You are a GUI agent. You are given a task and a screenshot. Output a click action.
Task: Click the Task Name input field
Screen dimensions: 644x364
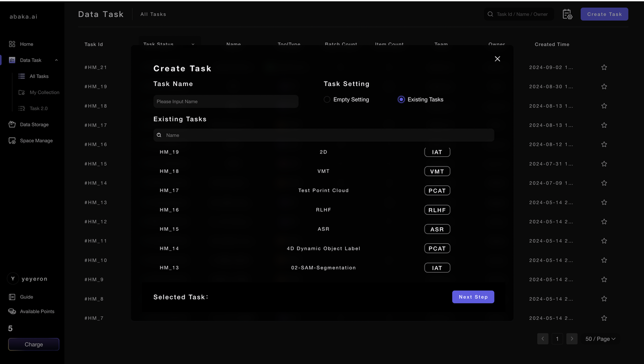(225, 102)
